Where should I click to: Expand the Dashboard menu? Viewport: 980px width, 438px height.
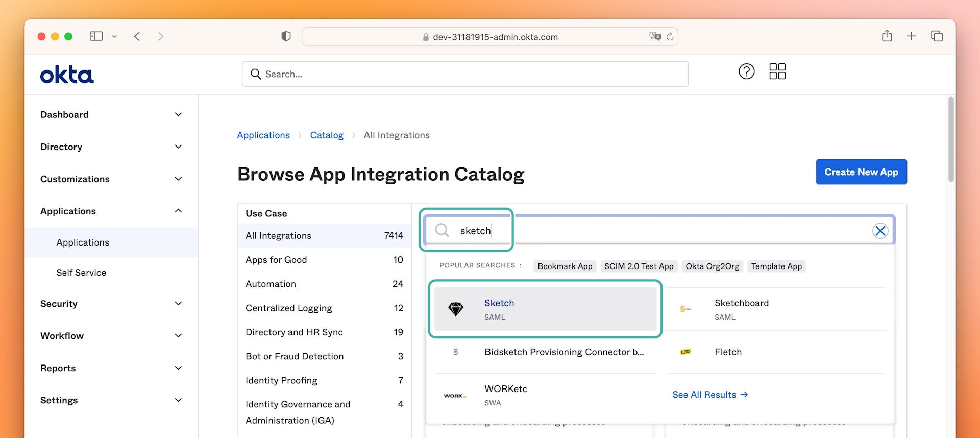[111, 114]
